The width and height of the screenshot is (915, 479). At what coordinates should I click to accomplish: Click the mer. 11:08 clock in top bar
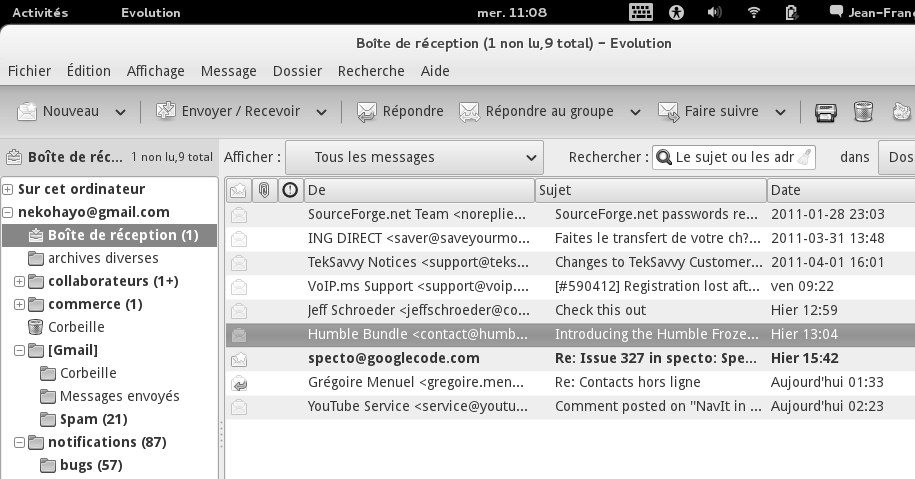tap(512, 12)
